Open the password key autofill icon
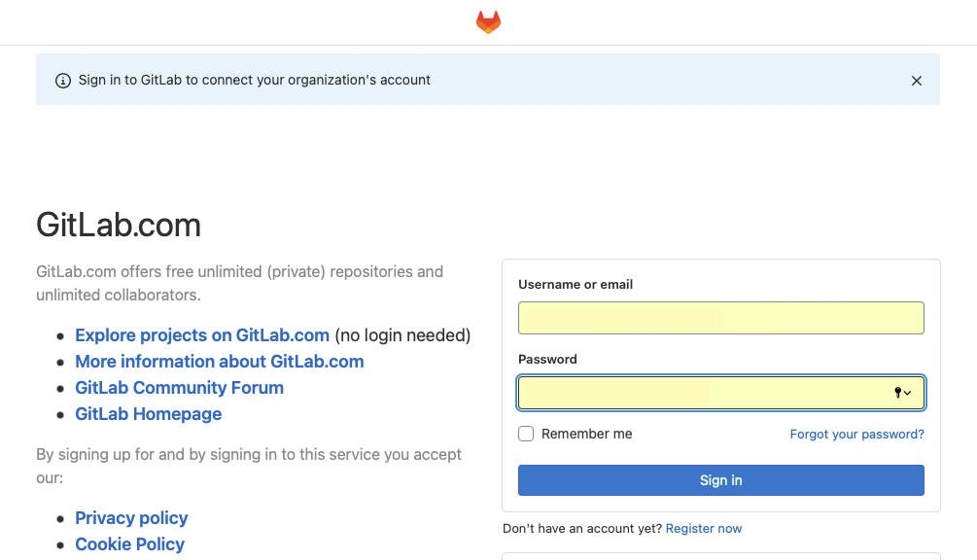This screenshot has height=560, width=977. point(898,393)
